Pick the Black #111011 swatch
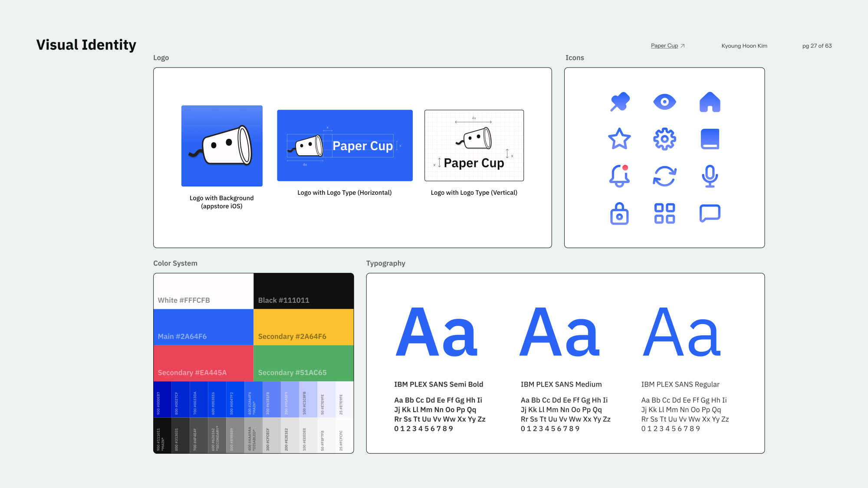Viewport: 868px width, 488px height. pyautogui.click(x=304, y=291)
